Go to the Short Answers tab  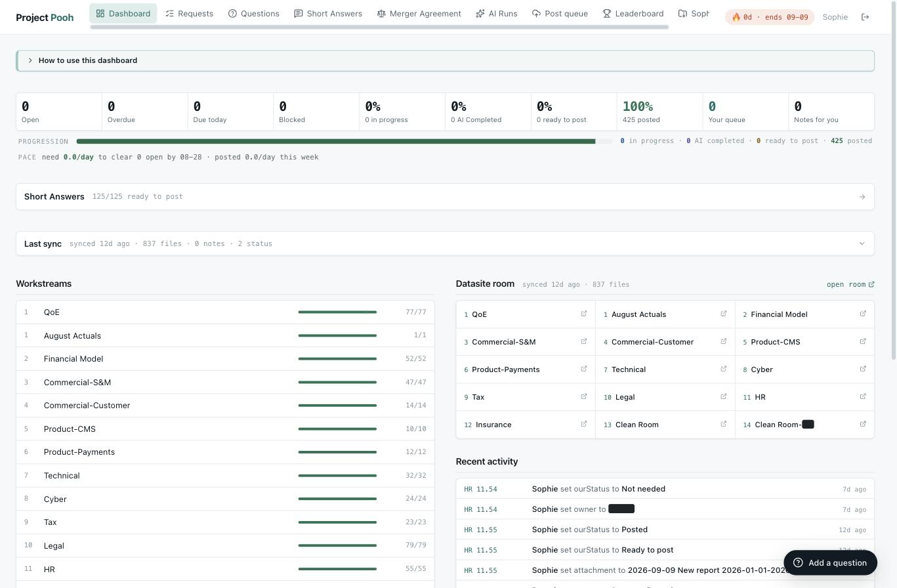click(328, 13)
